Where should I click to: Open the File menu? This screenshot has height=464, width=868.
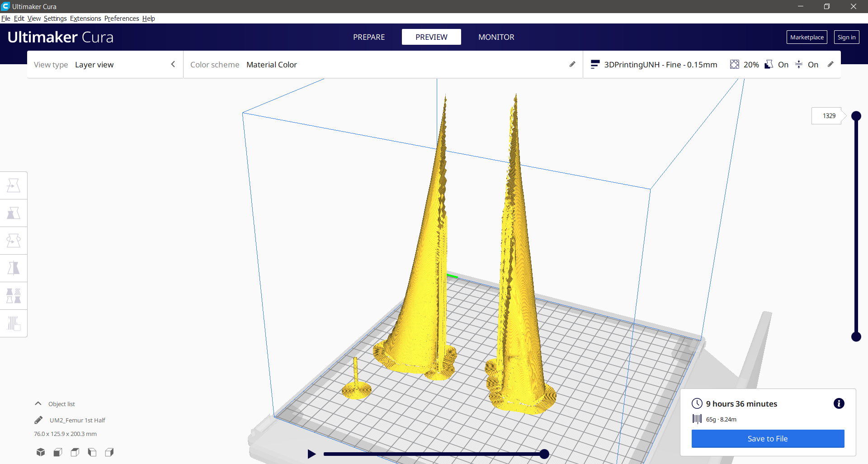[x=6, y=19]
